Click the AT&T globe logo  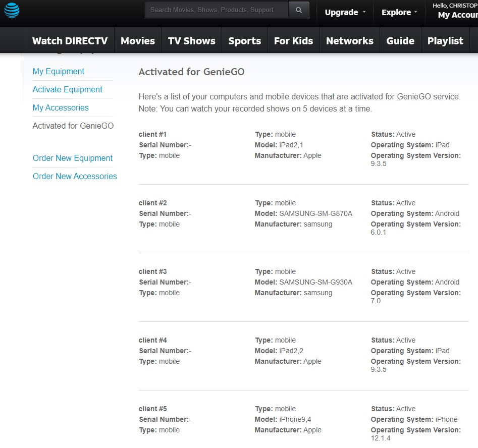point(12,11)
